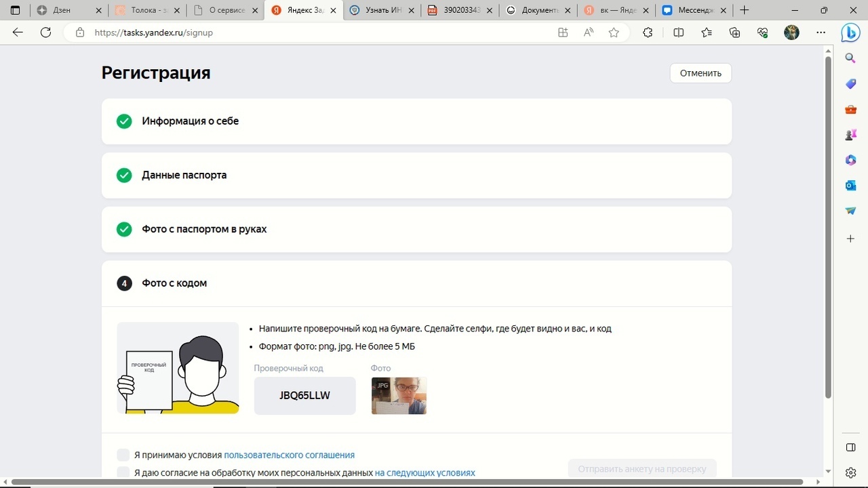Collapse the 'Фото с паспортом в руках' section
Screen dimensions: 868x488
pyautogui.click(x=416, y=229)
